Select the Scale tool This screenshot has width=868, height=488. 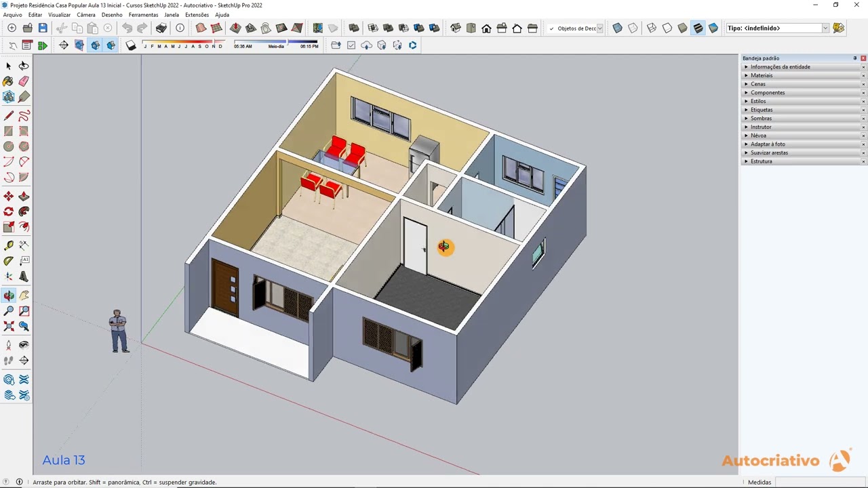8,227
